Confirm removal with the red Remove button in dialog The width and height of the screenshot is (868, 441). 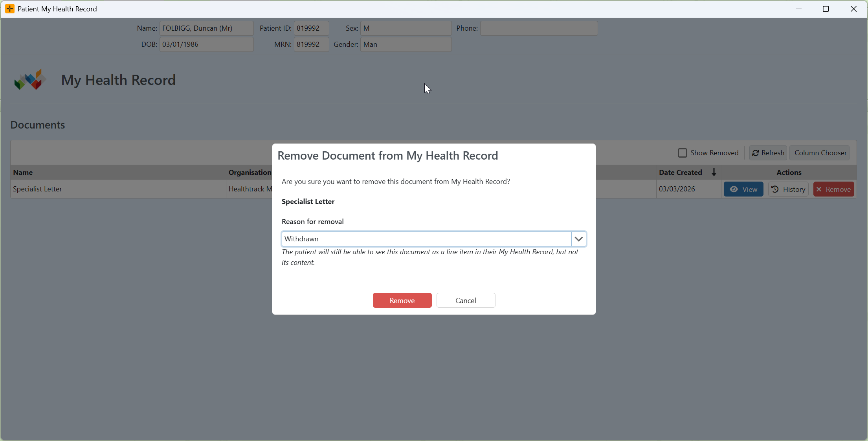(402, 300)
